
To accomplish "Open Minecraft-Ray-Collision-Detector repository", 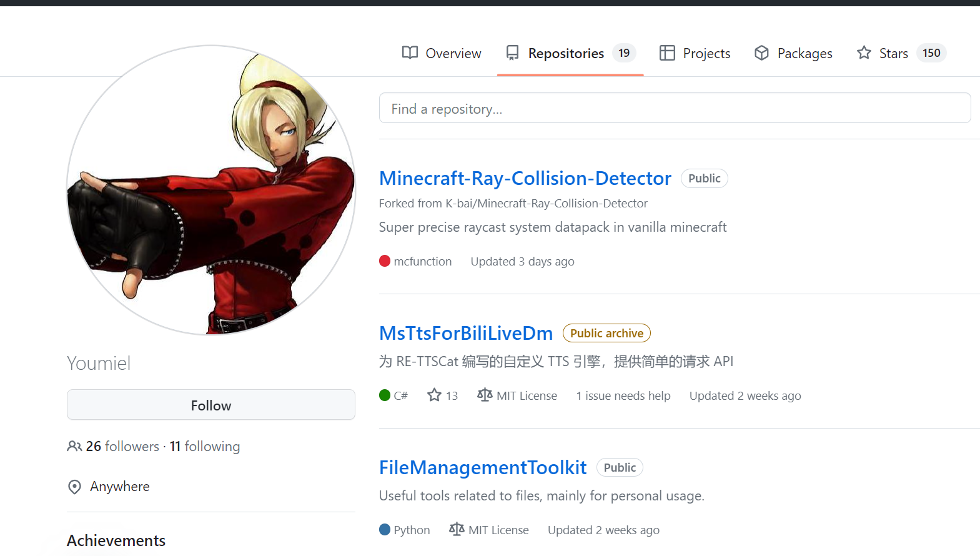I will [525, 179].
